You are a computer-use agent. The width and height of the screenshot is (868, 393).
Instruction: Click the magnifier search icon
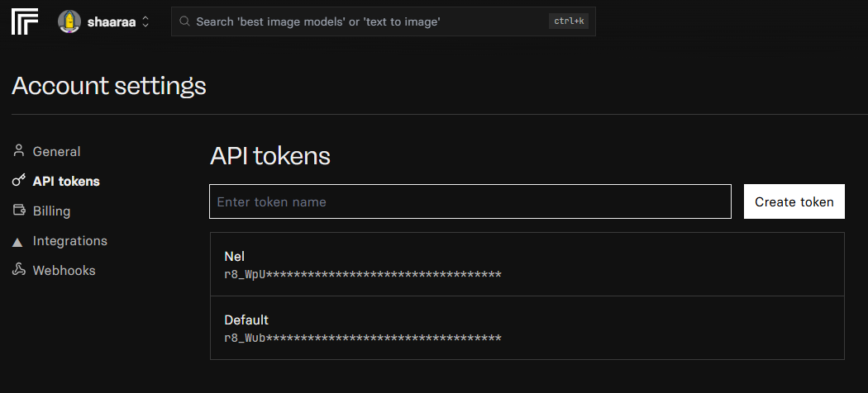click(184, 21)
